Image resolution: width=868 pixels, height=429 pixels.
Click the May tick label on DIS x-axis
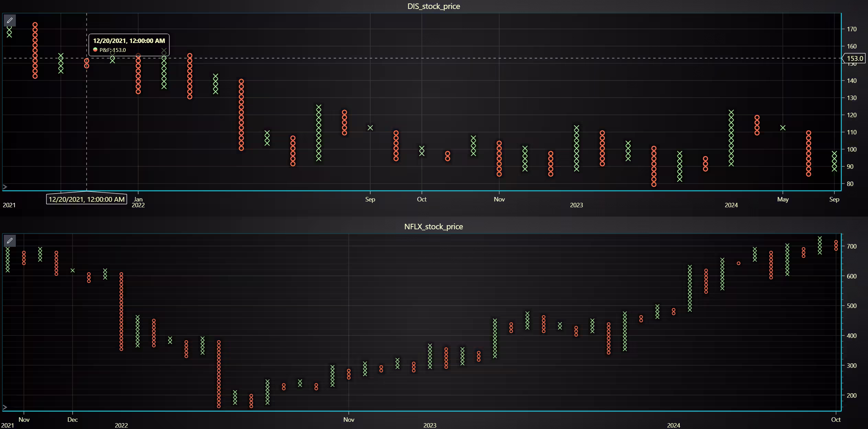783,199
